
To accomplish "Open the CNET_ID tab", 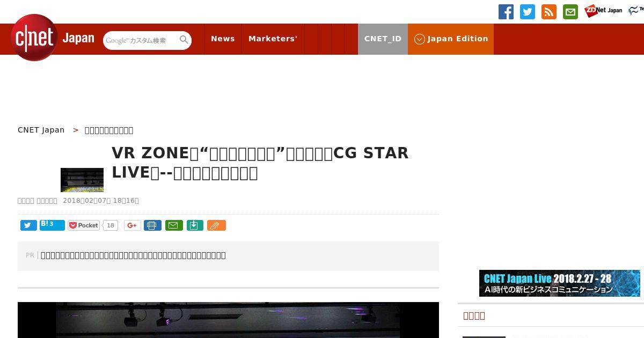I will coord(383,39).
